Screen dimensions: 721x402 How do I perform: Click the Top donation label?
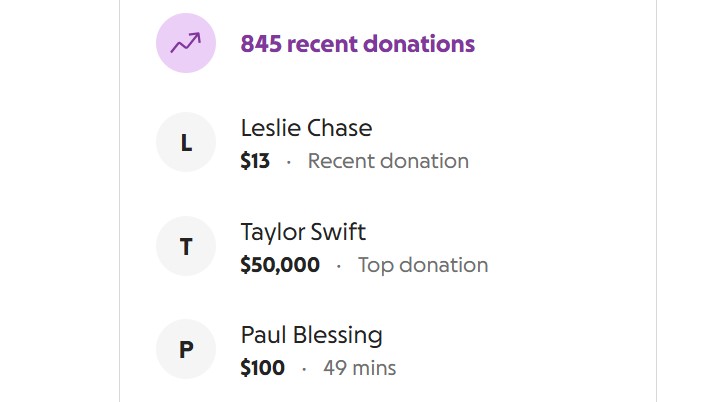tap(423, 265)
